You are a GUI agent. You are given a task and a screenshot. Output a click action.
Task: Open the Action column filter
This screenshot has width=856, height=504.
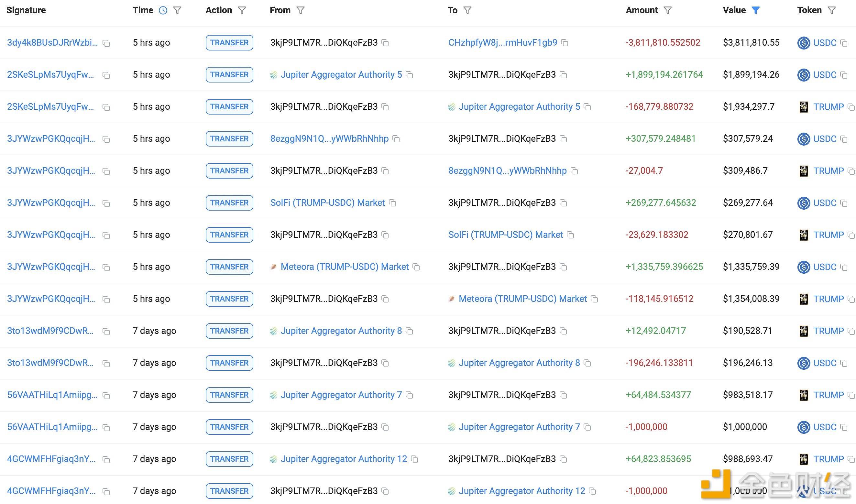tap(242, 10)
